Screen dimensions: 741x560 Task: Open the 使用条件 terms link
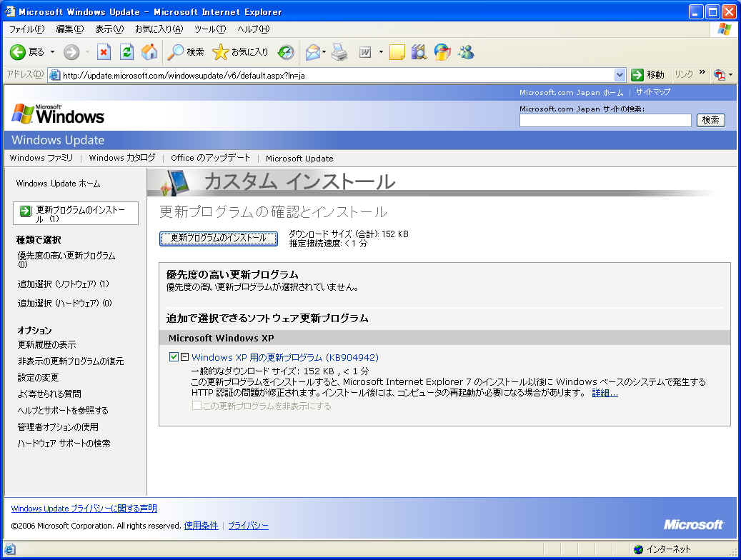(201, 526)
